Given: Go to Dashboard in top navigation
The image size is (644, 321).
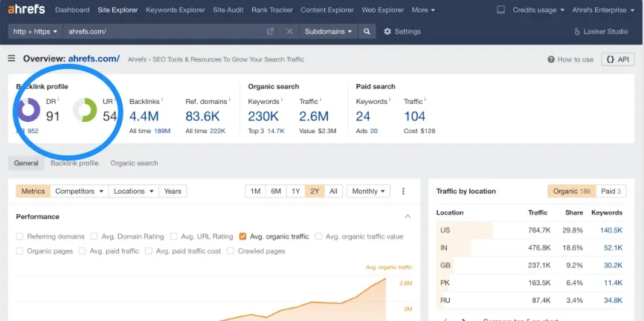Looking at the screenshot, I should pos(72,10).
